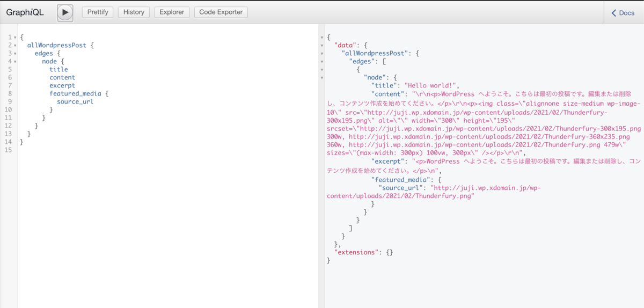The height and width of the screenshot is (308, 644).
Task: Click the srcset= line in the result content
Action: point(484,129)
